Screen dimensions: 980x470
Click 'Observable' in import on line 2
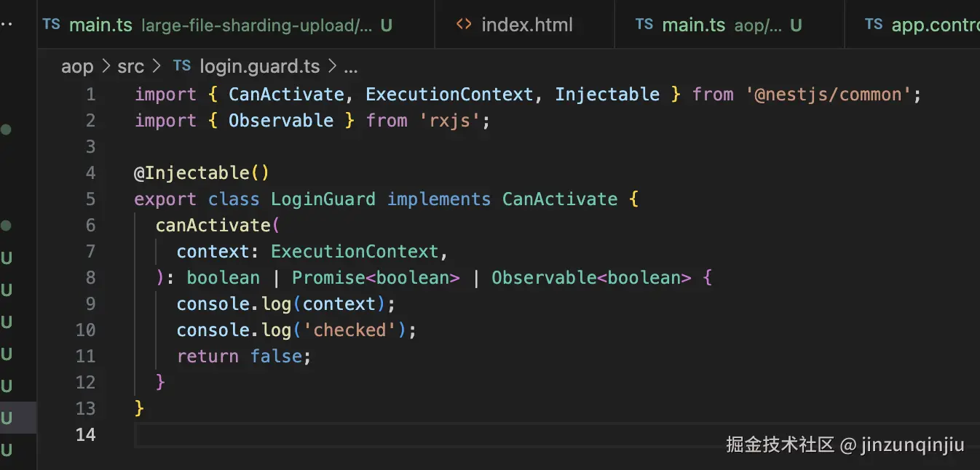click(x=281, y=121)
